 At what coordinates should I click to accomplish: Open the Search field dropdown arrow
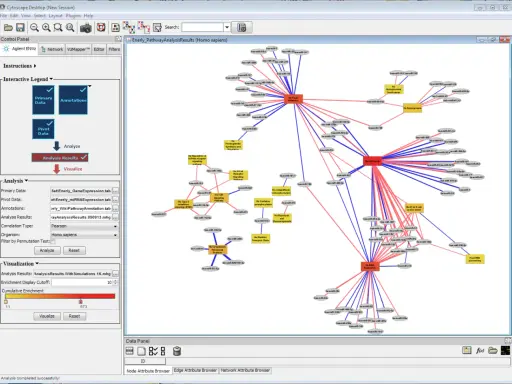(x=227, y=27)
